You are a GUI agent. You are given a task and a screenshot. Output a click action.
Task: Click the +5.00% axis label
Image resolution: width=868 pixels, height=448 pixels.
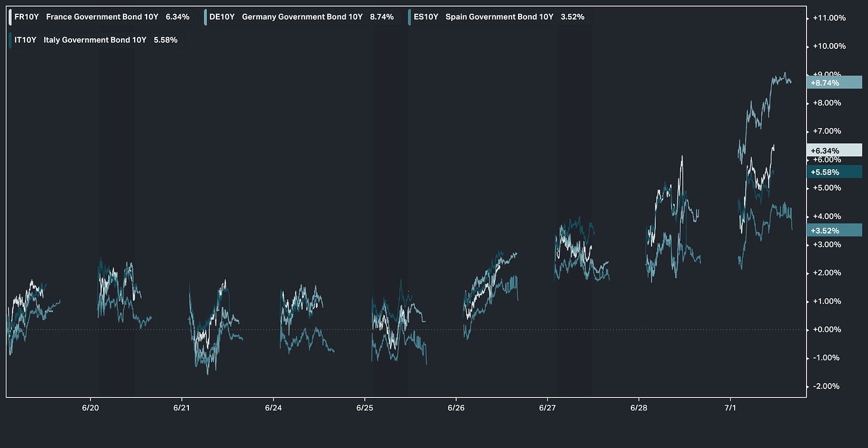coord(826,188)
